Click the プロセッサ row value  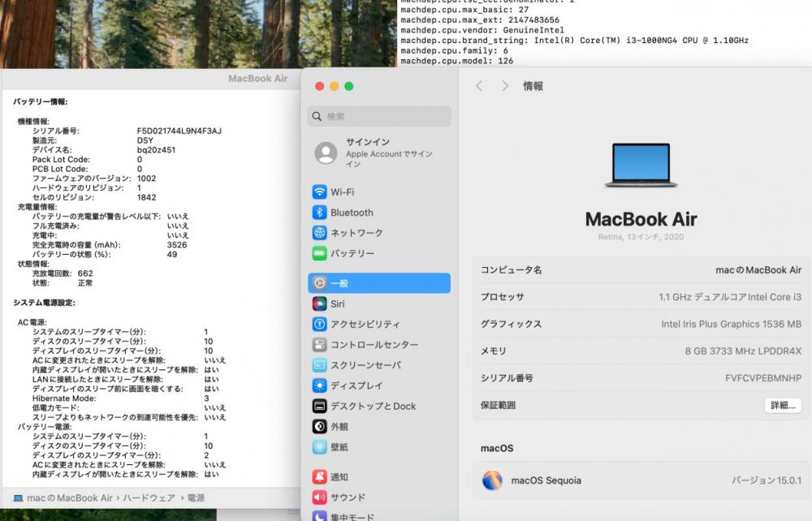pyautogui.click(x=730, y=297)
